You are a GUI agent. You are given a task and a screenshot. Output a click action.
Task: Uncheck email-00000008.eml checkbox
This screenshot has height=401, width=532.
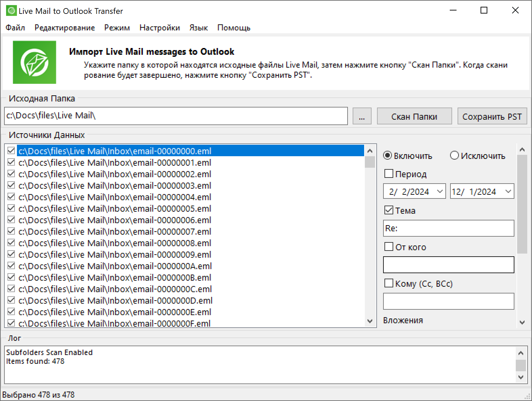[x=11, y=242]
